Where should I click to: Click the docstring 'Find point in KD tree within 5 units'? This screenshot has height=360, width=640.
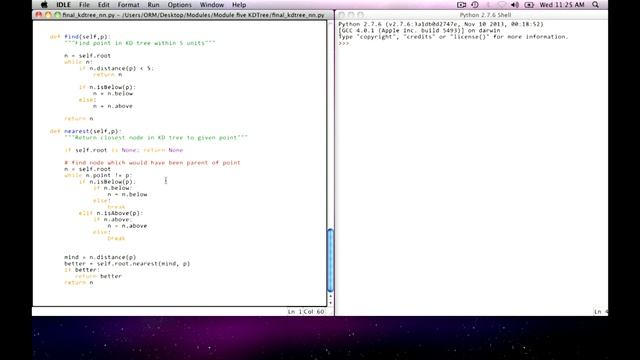coord(140,43)
